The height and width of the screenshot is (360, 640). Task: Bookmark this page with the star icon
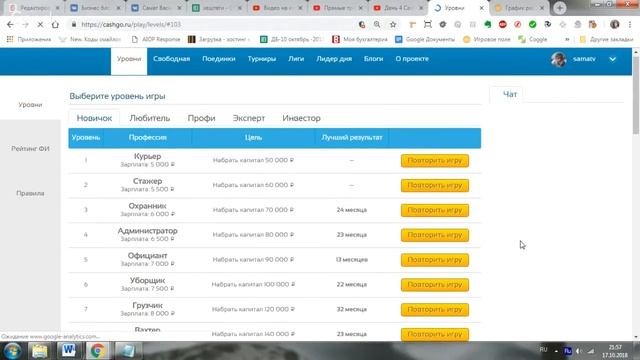(393, 24)
